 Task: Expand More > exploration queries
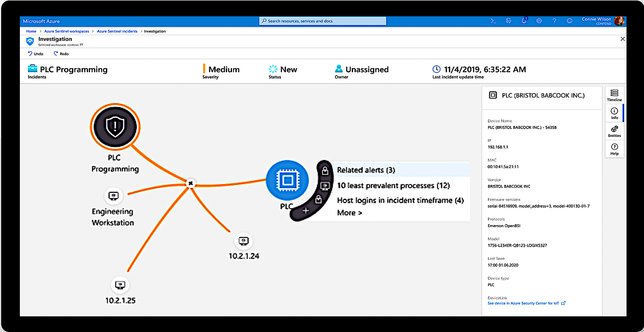pos(350,213)
